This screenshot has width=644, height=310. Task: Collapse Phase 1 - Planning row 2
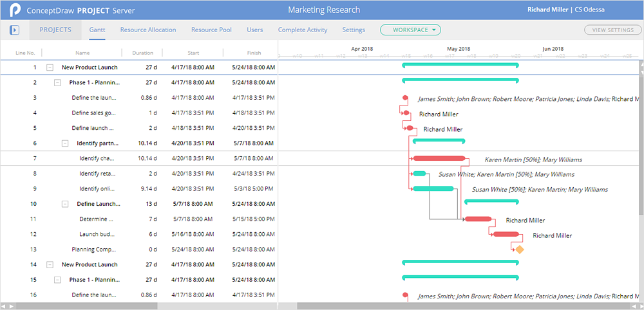click(x=57, y=82)
